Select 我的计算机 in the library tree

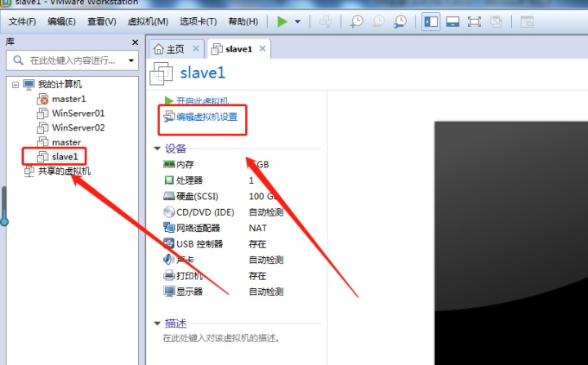click(60, 84)
